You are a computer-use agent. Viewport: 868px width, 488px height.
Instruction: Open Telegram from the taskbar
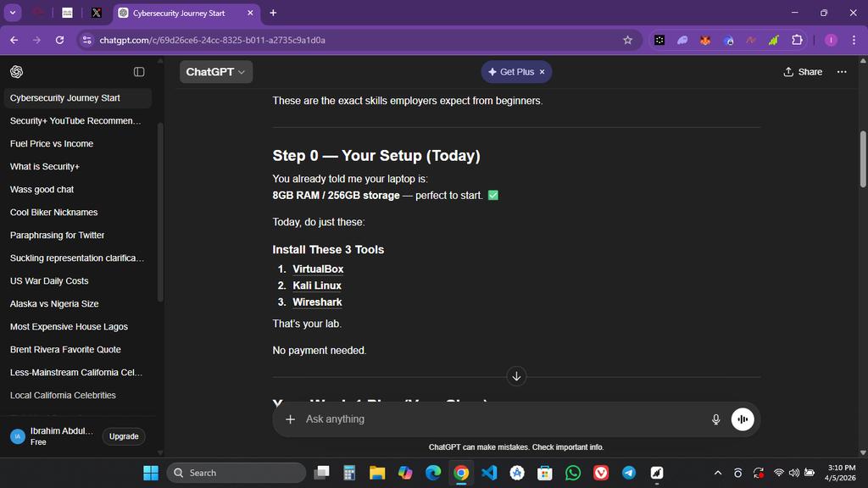tap(629, 473)
